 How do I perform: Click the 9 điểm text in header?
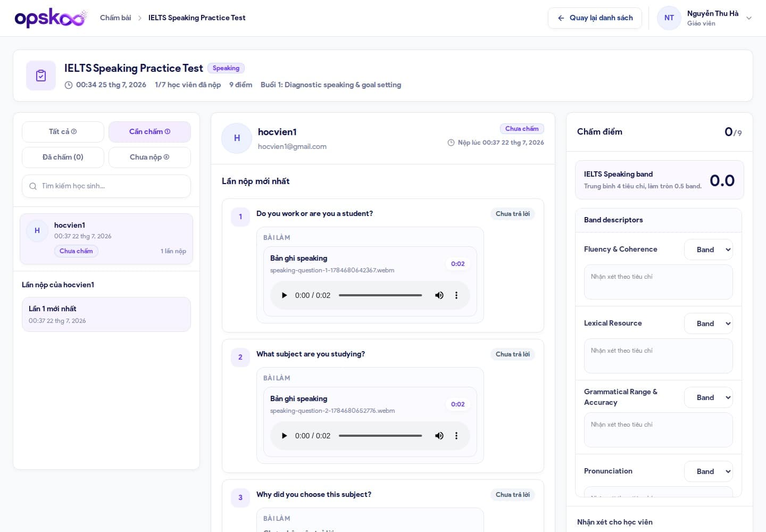click(241, 85)
